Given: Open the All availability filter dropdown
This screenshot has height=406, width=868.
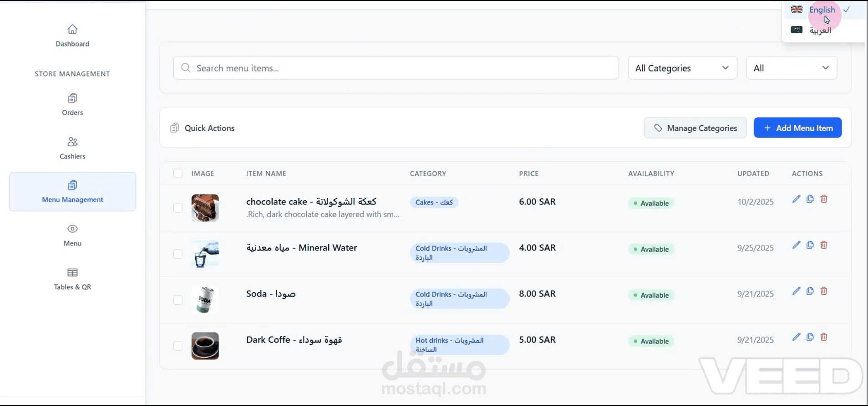Looking at the screenshot, I should 791,68.
